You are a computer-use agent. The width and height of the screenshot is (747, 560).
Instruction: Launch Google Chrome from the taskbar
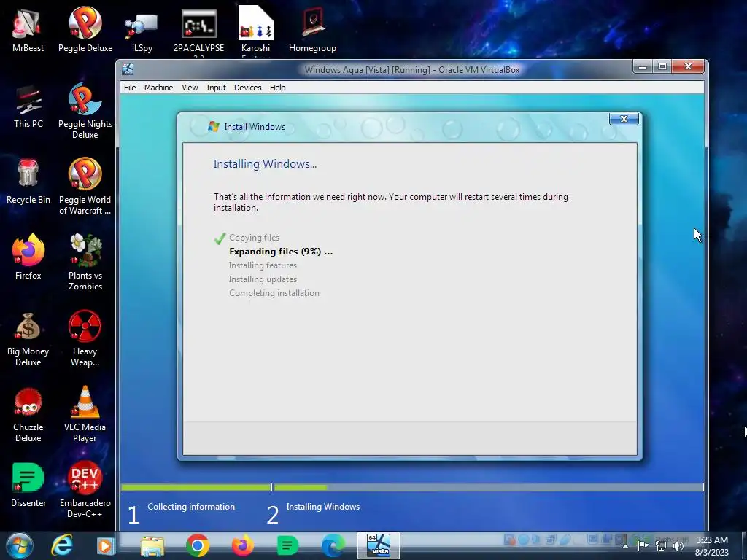point(197,545)
